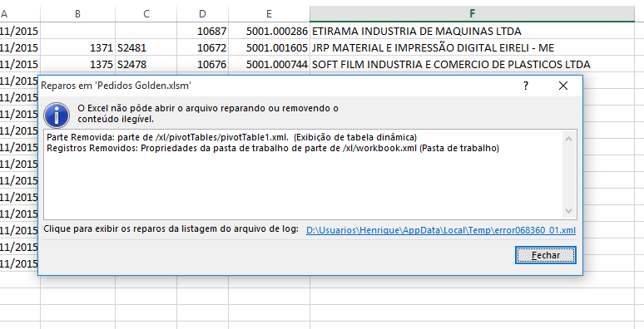Click cell with value 10676
This screenshot has width=644, height=329.
pos(203,65)
